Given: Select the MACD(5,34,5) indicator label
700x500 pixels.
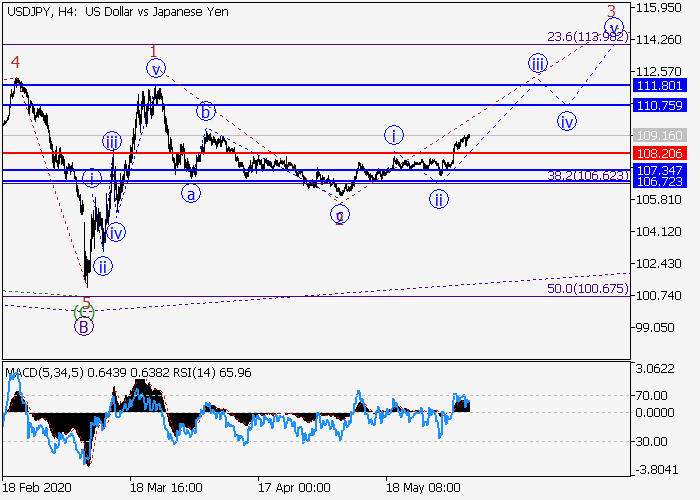Looking at the screenshot, I should [x=40, y=373].
